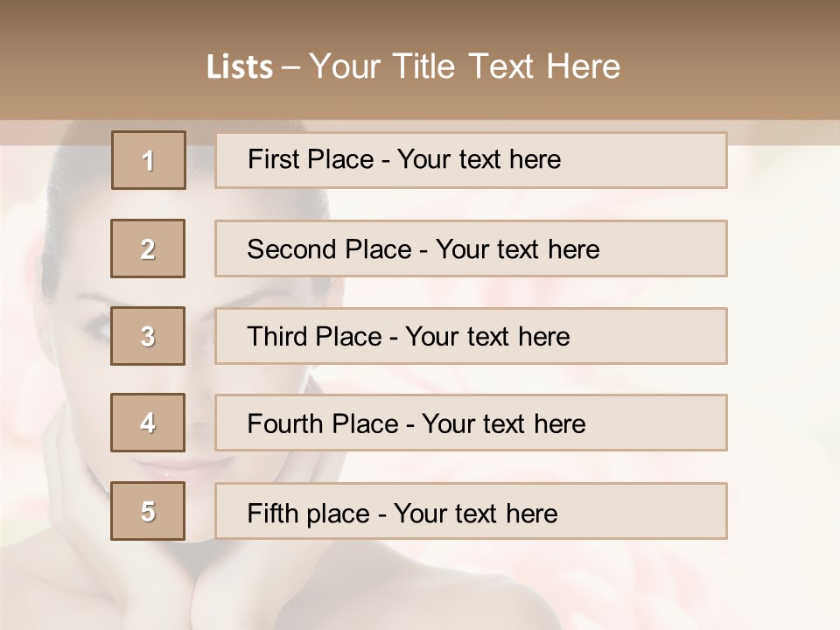Click the 'Fifth place' text box
The width and height of the screenshot is (840, 630).
(471, 511)
